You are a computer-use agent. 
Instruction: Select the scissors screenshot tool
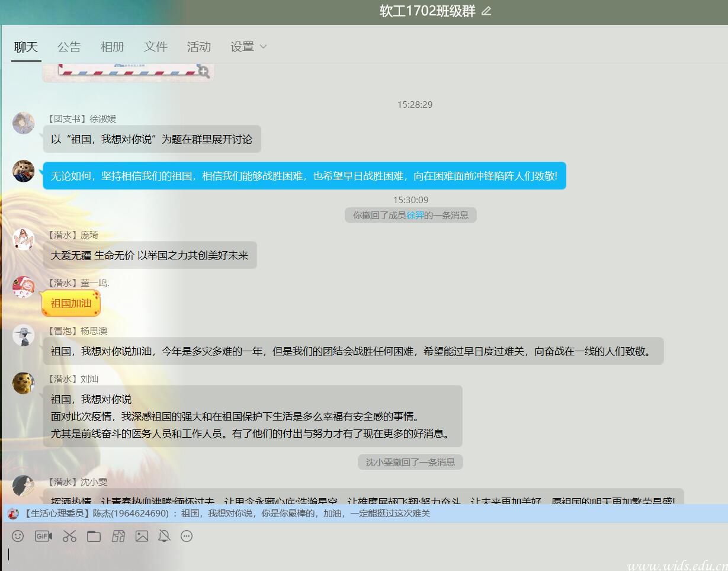(69, 536)
